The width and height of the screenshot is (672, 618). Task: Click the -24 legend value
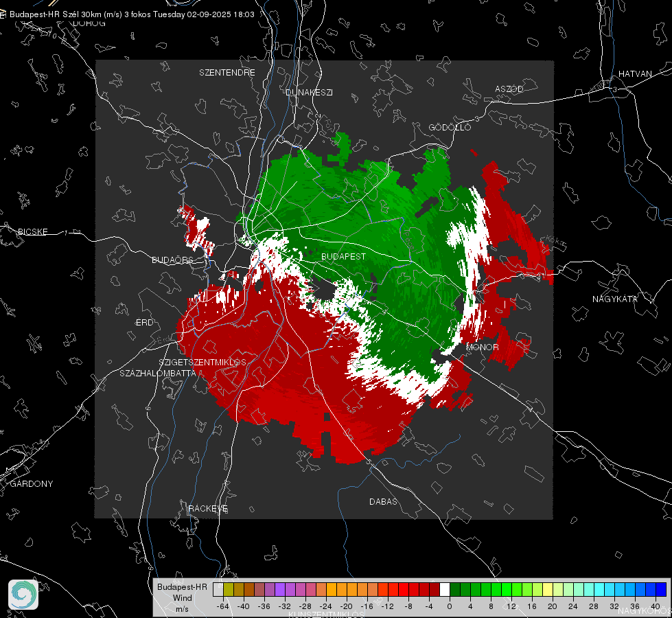(326, 606)
